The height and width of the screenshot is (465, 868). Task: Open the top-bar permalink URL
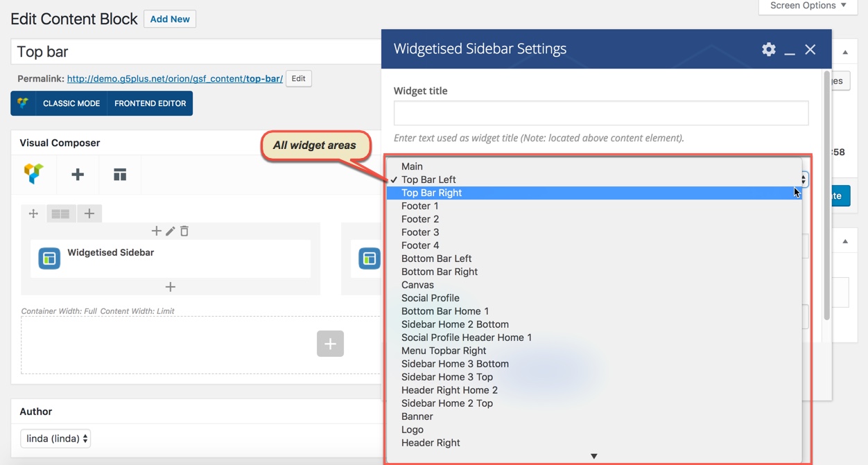click(x=173, y=78)
